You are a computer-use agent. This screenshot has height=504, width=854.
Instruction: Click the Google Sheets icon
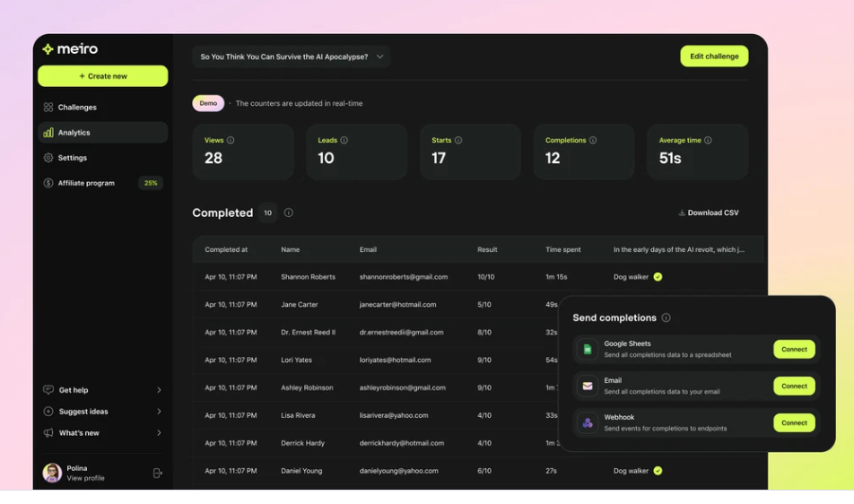588,350
